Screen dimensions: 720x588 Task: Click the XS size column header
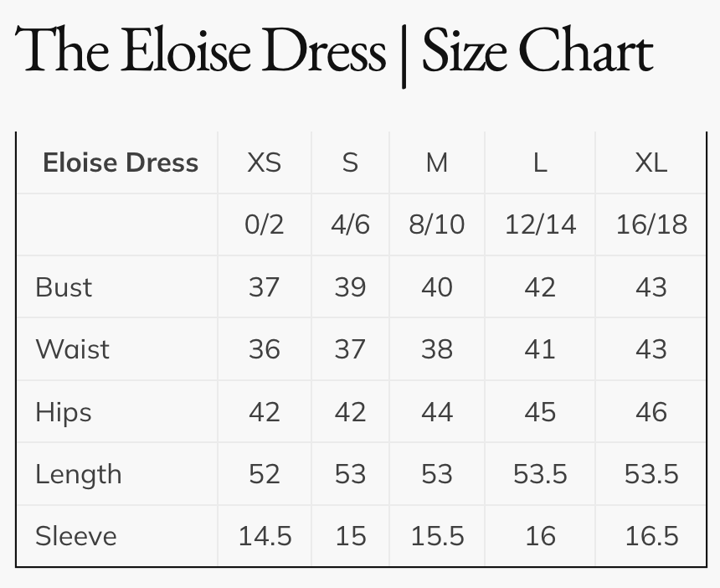264,162
